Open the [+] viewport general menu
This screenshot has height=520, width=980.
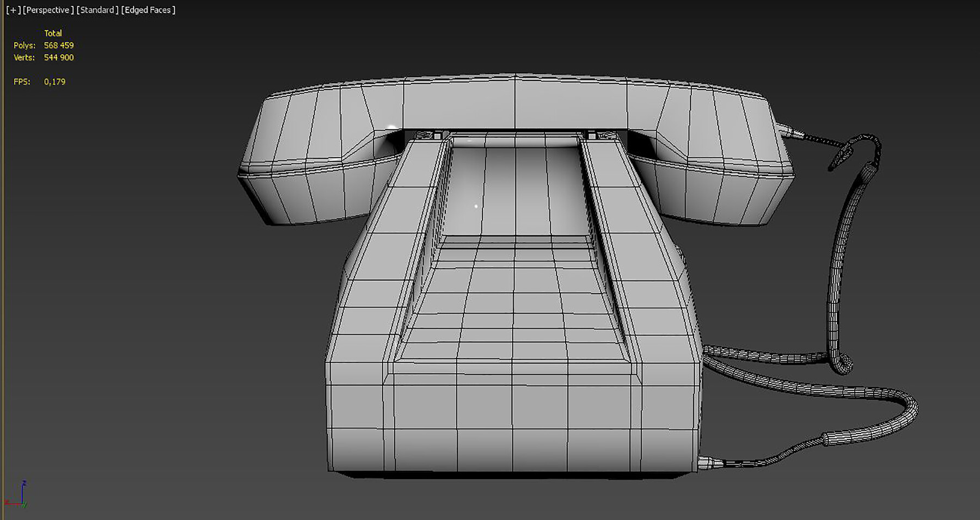[14, 10]
